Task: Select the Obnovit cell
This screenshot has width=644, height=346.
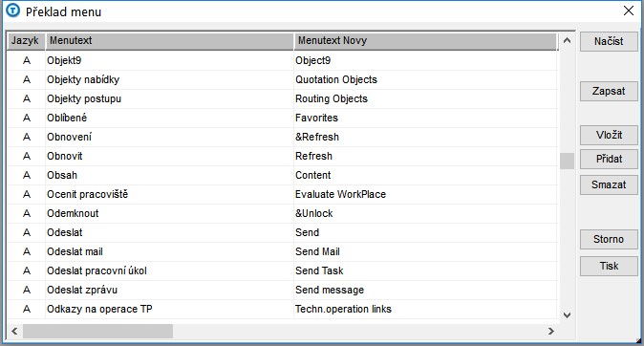Action: tap(169, 156)
